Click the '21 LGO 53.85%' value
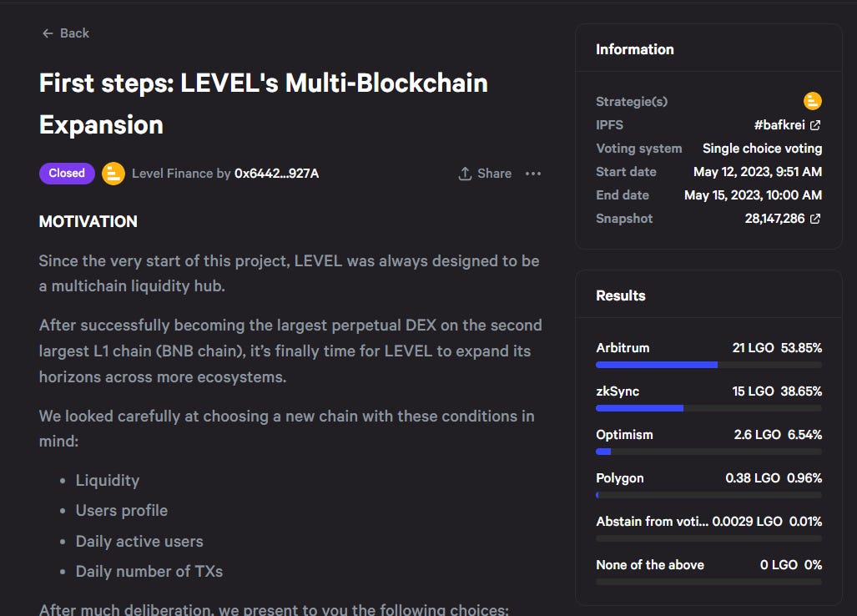 [777, 347]
